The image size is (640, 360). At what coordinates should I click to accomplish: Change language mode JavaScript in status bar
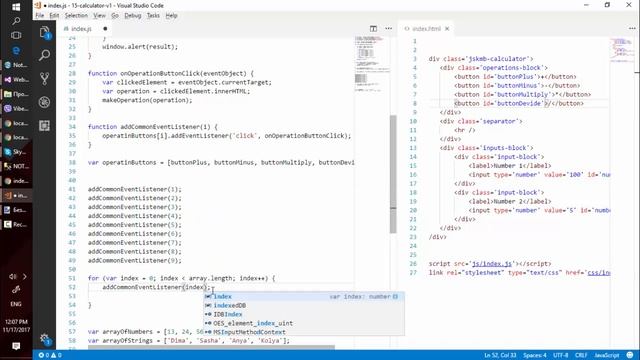[607, 355]
